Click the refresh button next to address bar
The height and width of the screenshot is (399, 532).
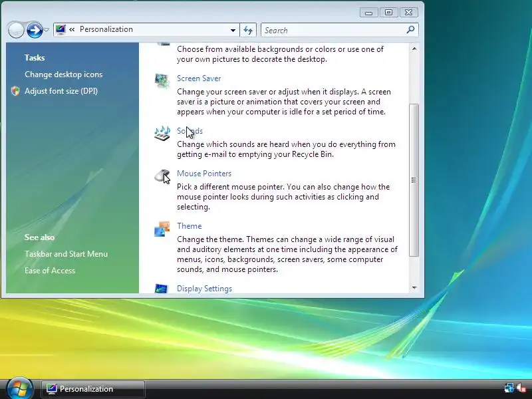tap(248, 30)
